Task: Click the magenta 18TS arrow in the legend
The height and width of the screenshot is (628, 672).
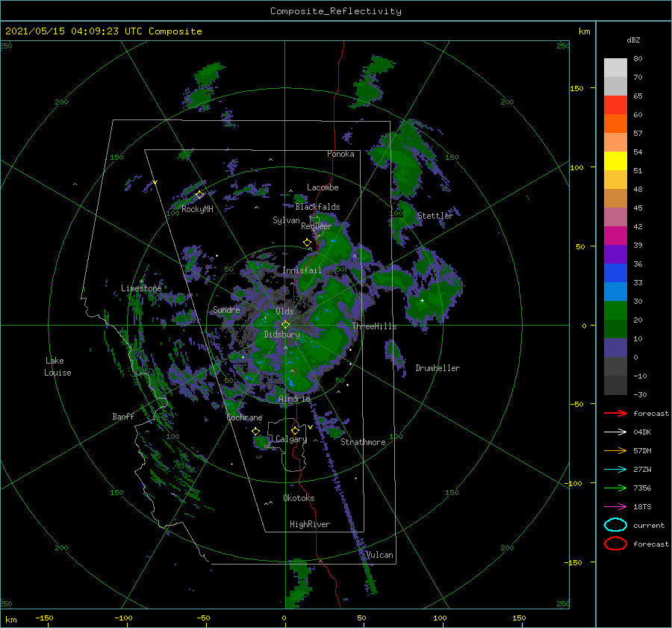Action: pyautogui.click(x=615, y=507)
